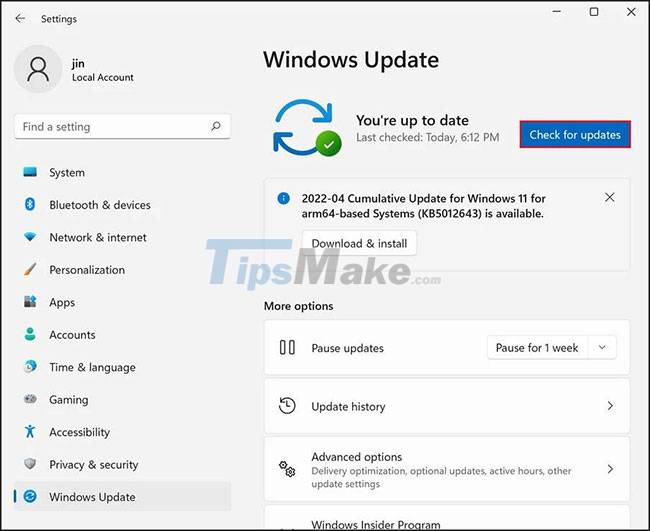This screenshot has height=531, width=650.
Task: Click the Windows Update sidebar sync icon
Action: pos(30,496)
